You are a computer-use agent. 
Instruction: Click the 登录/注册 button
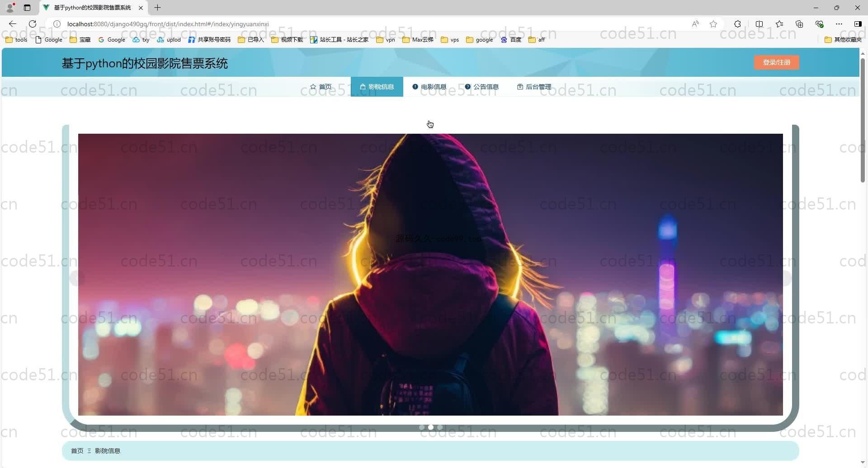pos(776,62)
